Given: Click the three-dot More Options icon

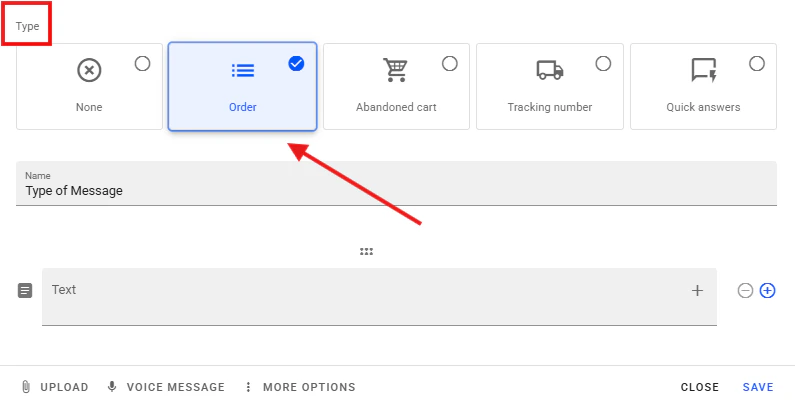Looking at the screenshot, I should click(x=248, y=387).
